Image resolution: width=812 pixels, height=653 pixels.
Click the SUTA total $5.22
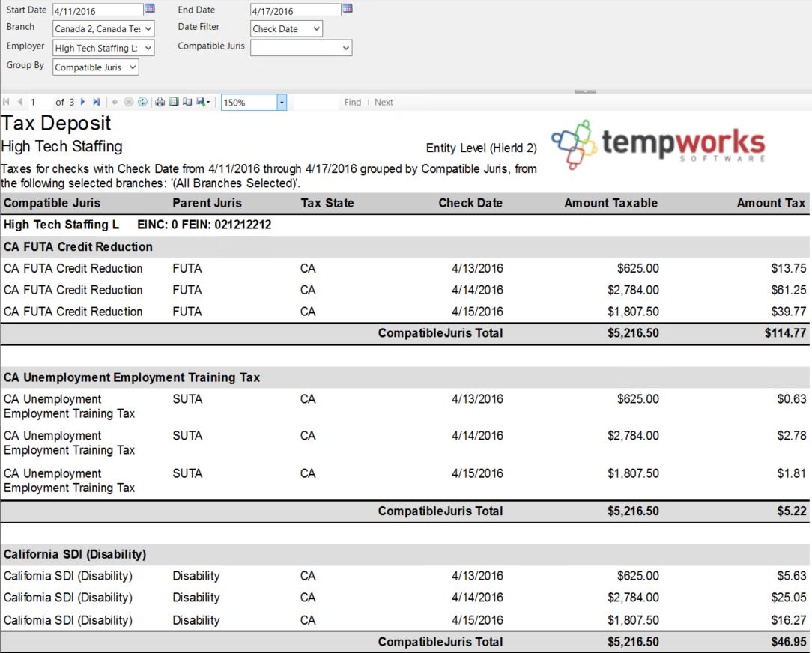point(792,511)
